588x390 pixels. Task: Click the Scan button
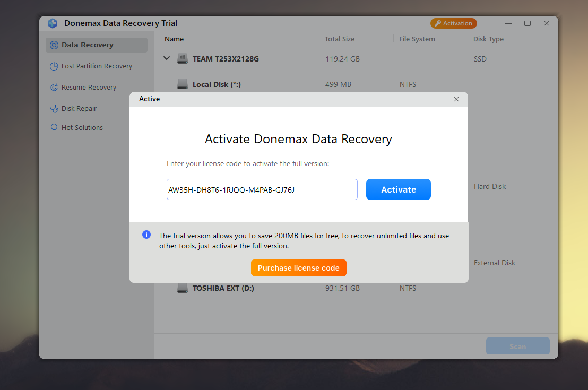pos(518,346)
